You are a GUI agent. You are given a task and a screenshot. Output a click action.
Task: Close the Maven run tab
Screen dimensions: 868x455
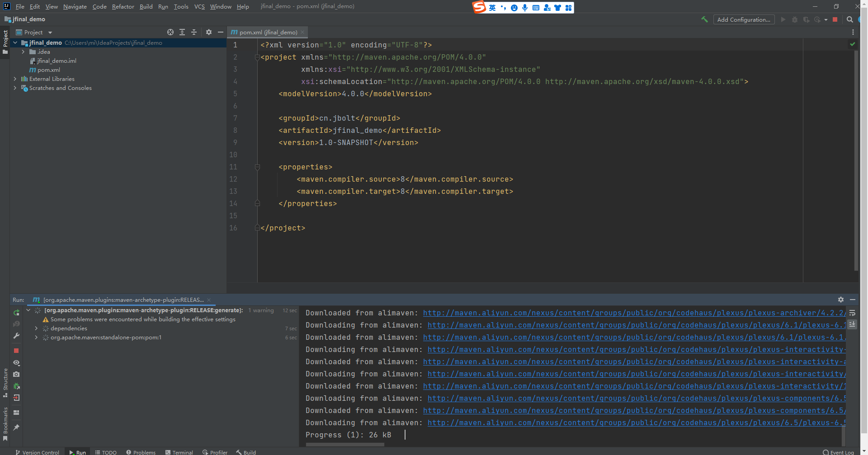tap(209, 300)
